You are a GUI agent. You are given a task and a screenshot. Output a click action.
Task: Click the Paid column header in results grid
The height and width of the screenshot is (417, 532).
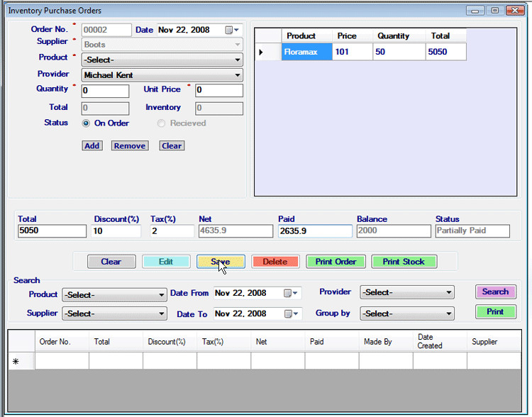point(332,341)
